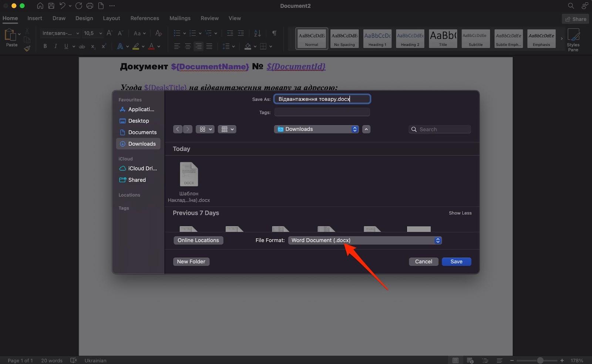Click the Italic formatting icon
This screenshot has width=592, height=364.
click(55, 46)
